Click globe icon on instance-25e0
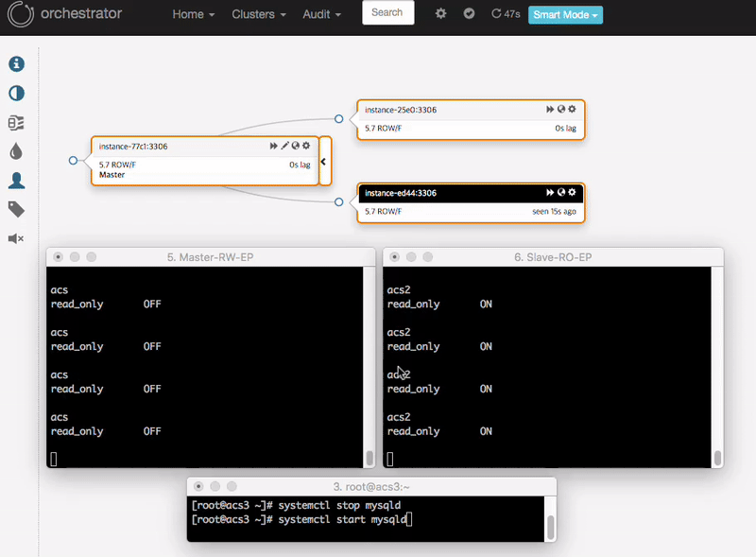This screenshot has height=557, width=756. click(561, 109)
